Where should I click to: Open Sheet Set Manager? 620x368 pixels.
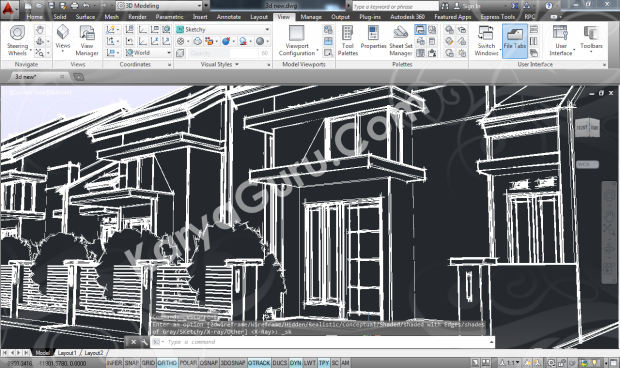401,40
